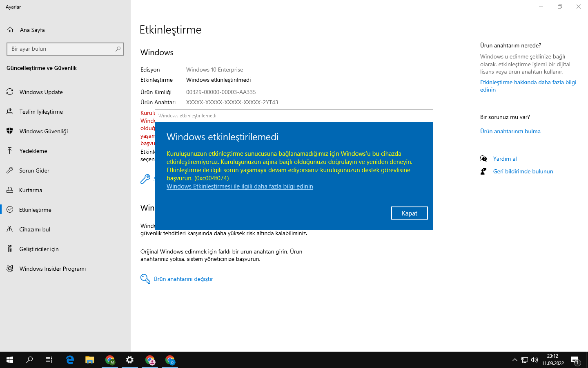588x368 pixels.
Task: Click the key icon for changing product key
Action: coord(145,279)
